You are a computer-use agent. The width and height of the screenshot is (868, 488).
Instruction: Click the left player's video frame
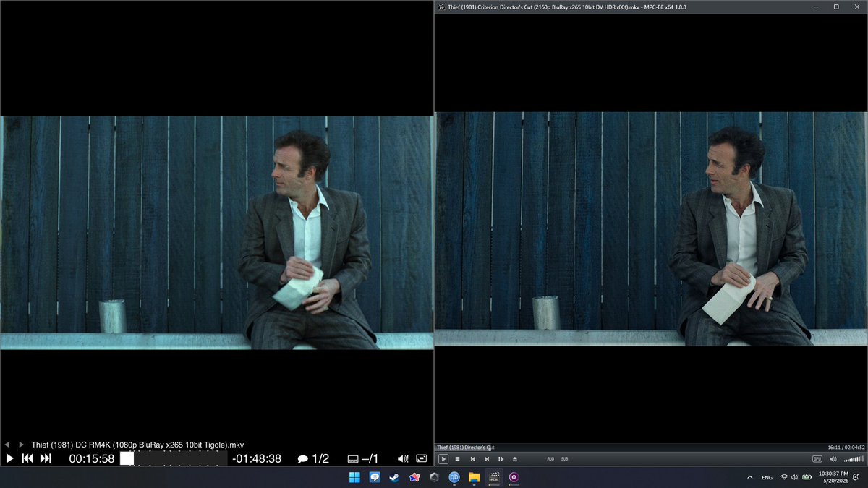pos(216,233)
